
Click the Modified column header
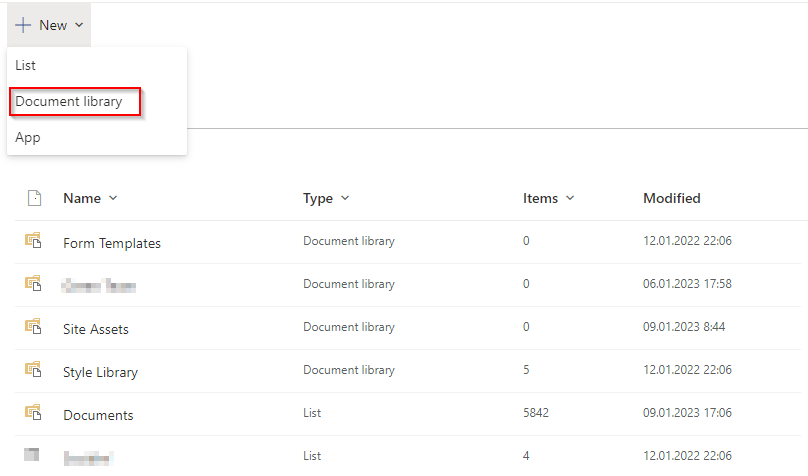(671, 198)
